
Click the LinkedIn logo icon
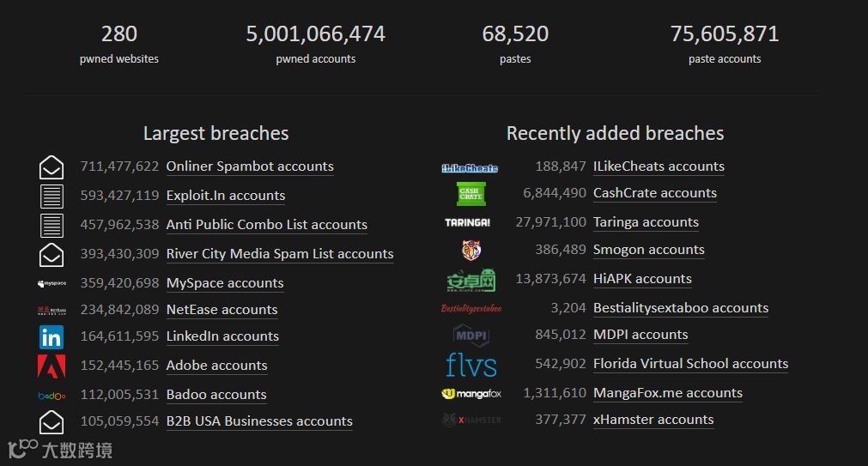pos(52,337)
